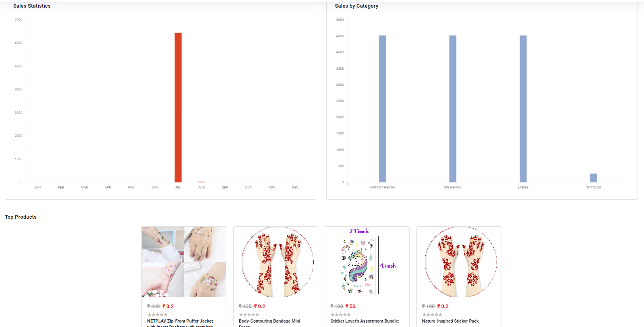644x327 pixels.
Task: Open the Nature-Inspired Sticker Pack image
Action: click(x=459, y=262)
